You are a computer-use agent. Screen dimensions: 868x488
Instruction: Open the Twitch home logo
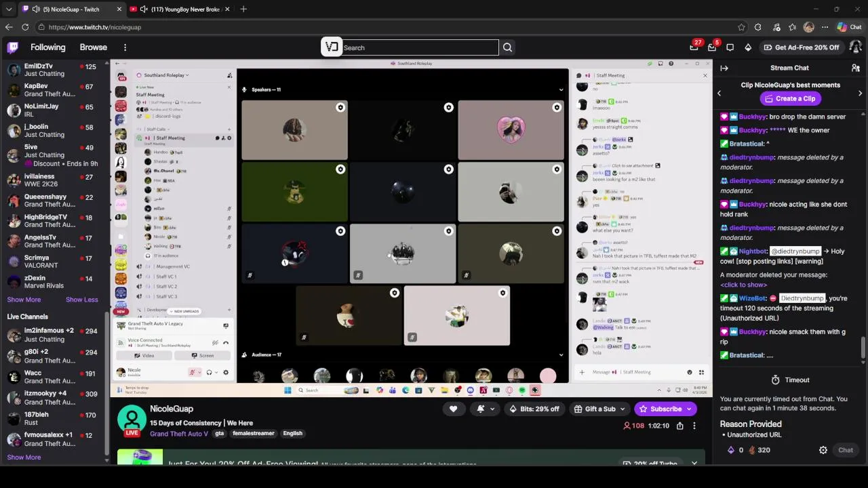[x=12, y=47]
